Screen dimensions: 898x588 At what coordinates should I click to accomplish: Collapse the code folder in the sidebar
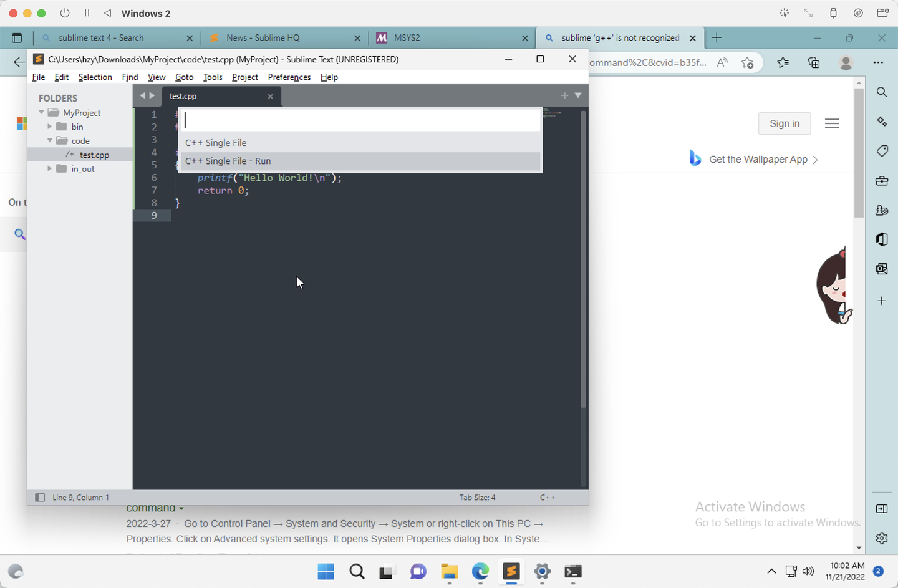click(x=50, y=140)
